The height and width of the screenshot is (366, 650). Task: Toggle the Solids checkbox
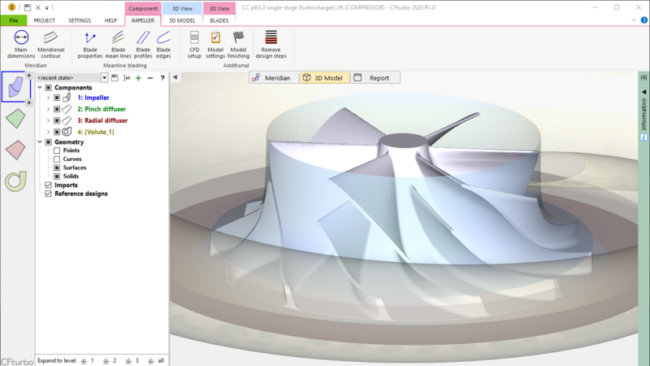(x=57, y=176)
